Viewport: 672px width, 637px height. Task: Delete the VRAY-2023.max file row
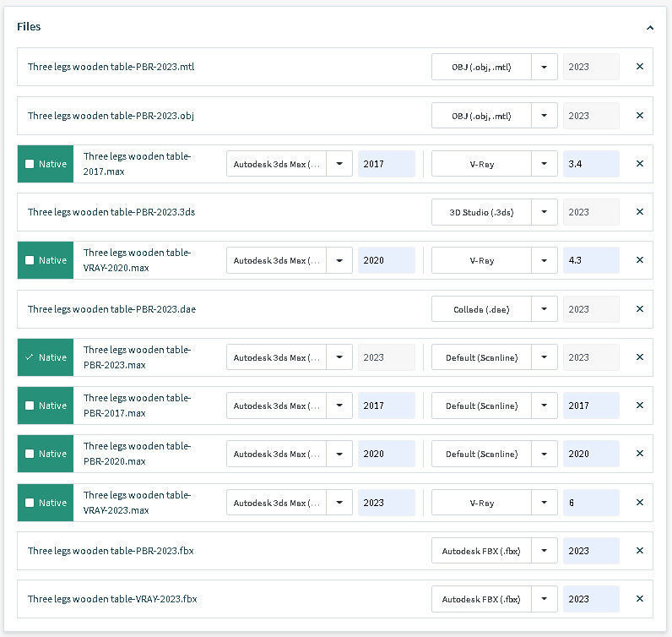[639, 503]
